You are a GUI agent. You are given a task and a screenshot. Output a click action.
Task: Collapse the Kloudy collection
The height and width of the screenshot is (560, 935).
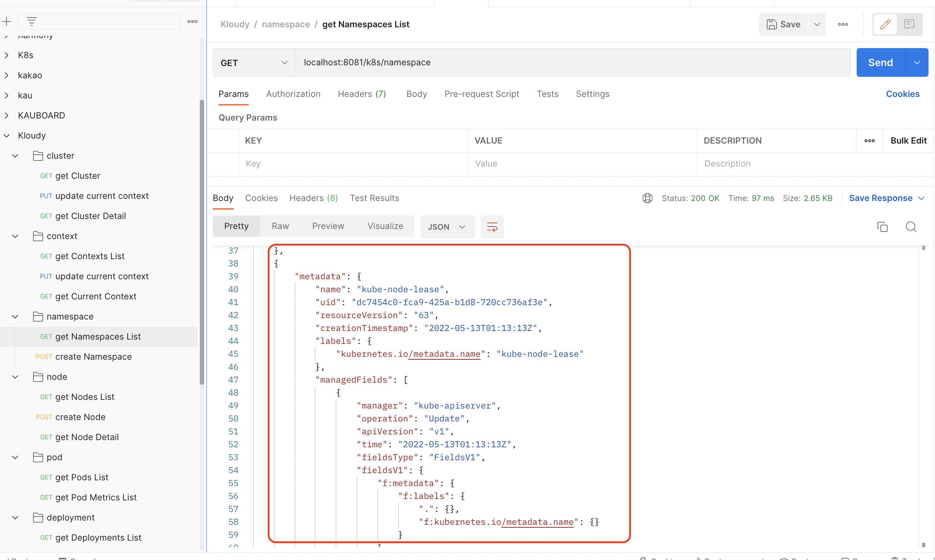click(7, 135)
